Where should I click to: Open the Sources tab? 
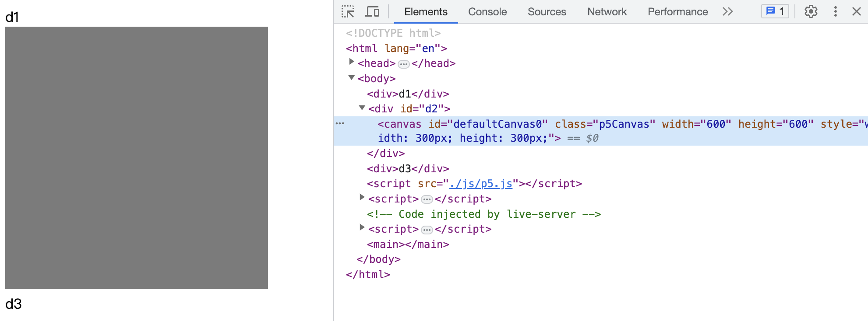[x=547, y=12]
